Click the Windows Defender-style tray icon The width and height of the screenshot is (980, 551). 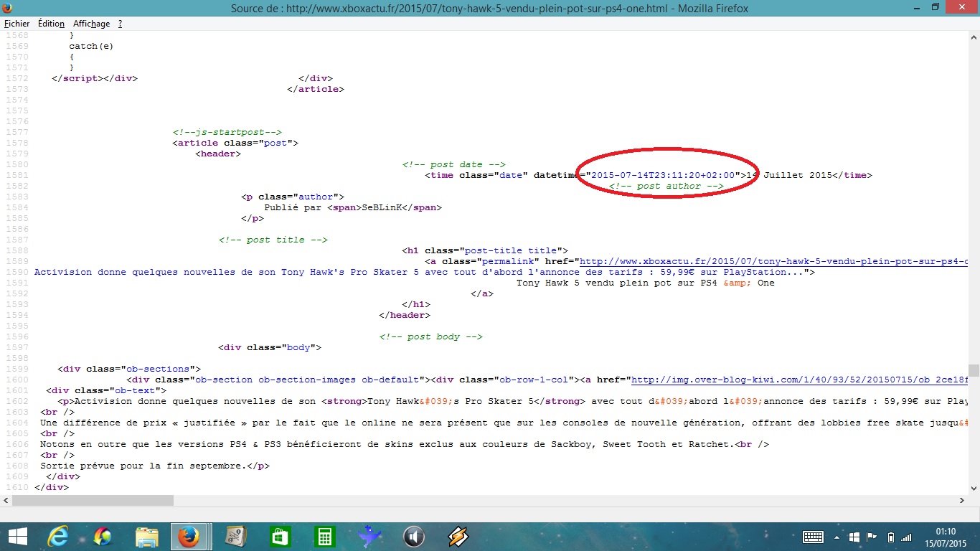(855, 537)
